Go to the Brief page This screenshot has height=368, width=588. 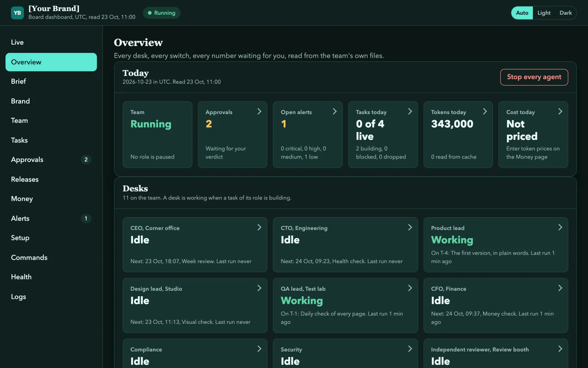pos(51,81)
